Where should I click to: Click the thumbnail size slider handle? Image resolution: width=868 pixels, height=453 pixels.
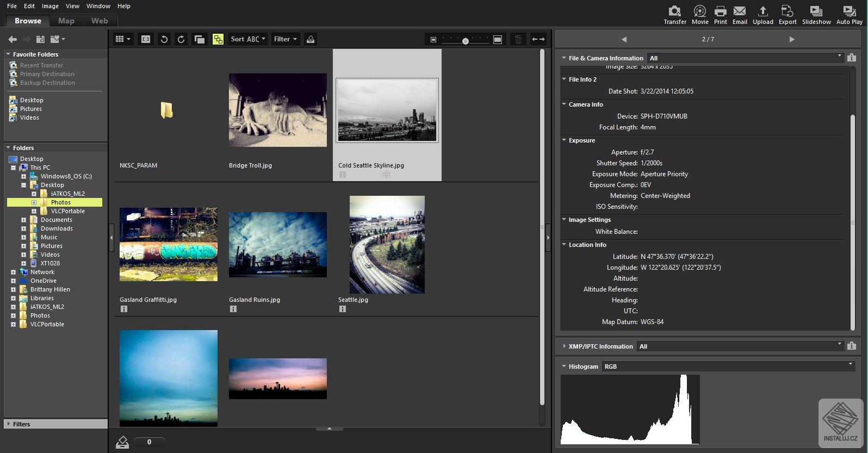pyautogui.click(x=465, y=41)
